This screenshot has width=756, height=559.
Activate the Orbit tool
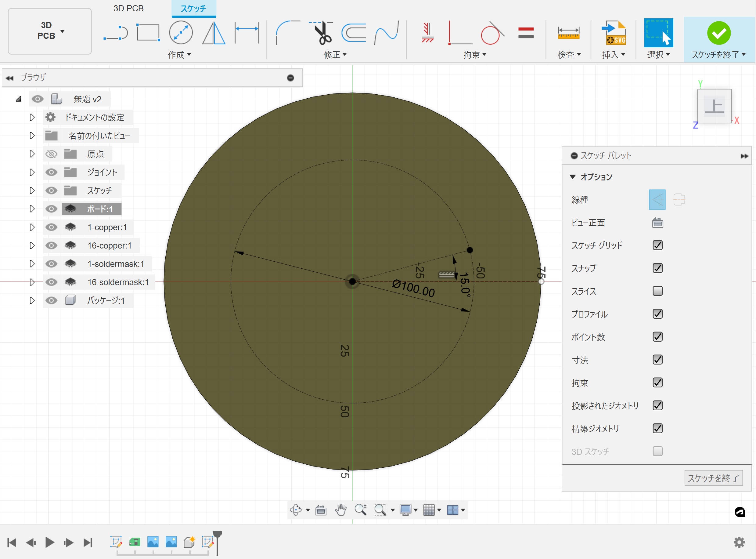tap(296, 510)
